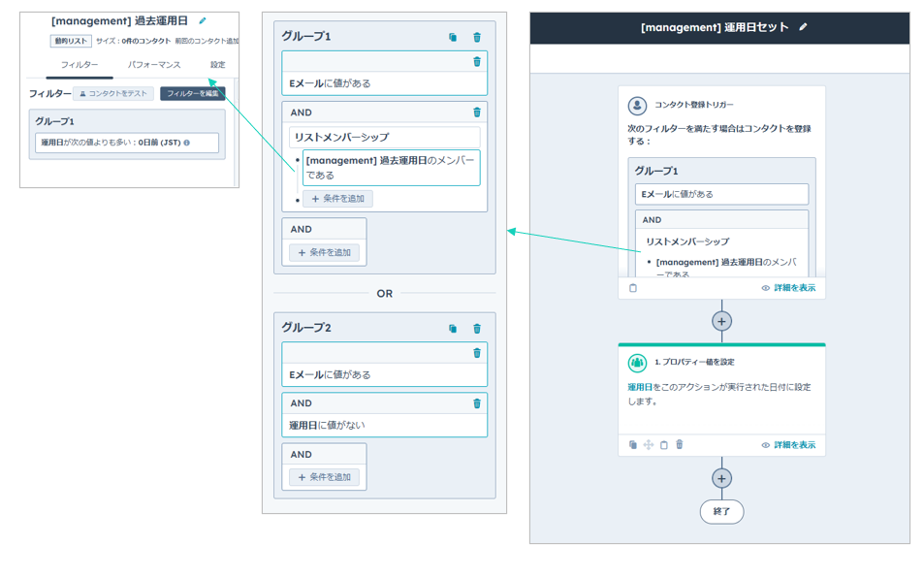This screenshot has height=578, width=924.
Task: Click the info icon next to 0日前 (JST)
Action: click(x=187, y=144)
